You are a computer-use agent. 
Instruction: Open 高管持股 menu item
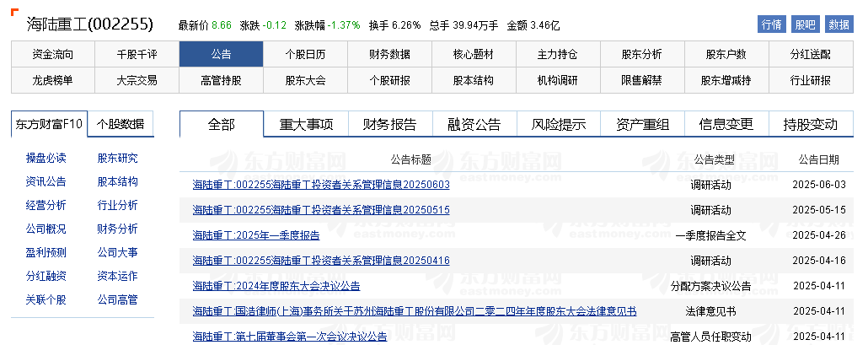pyautogui.click(x=221, y=80)
